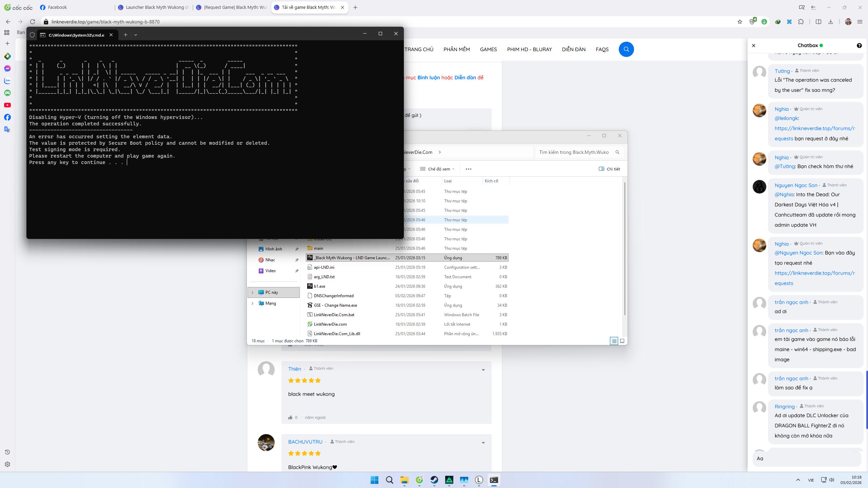The width and height of the screenshot is (868, 488).
Task: Open browser downloads icon
Action: click(x=830, y=22)
